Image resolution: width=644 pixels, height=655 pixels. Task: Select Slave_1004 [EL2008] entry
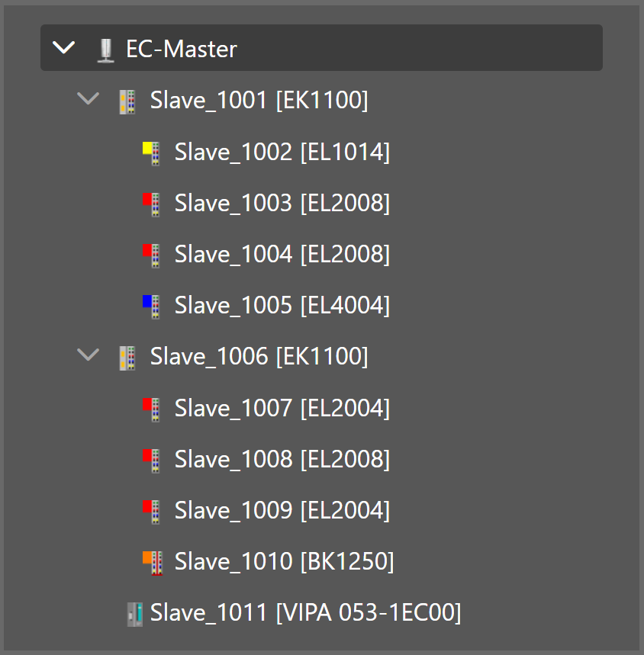coord(282,254)
